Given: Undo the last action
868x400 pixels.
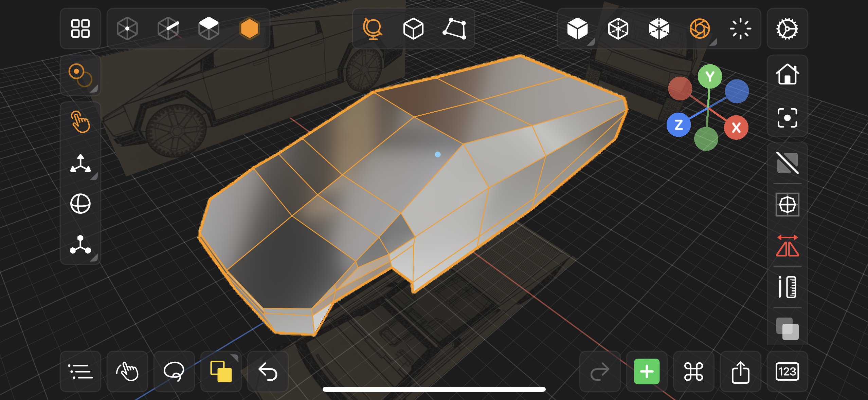Looking at the screenshot, I should (268, 372).
